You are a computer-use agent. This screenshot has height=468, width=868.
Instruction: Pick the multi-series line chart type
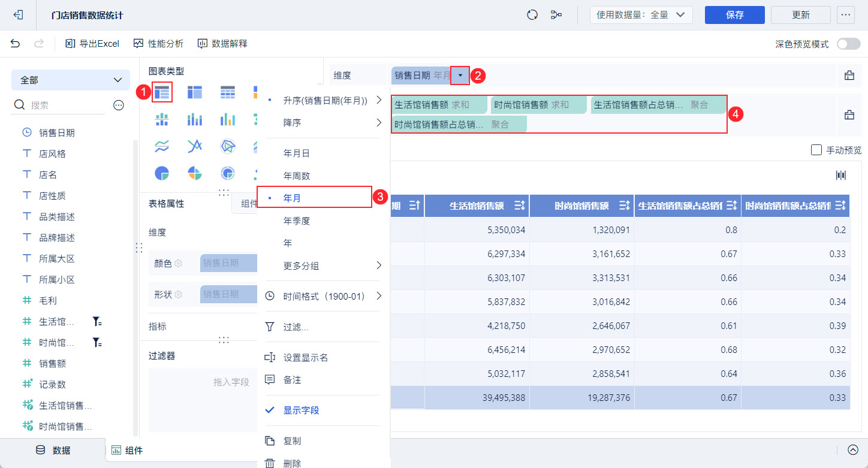[x=195, y=146]
